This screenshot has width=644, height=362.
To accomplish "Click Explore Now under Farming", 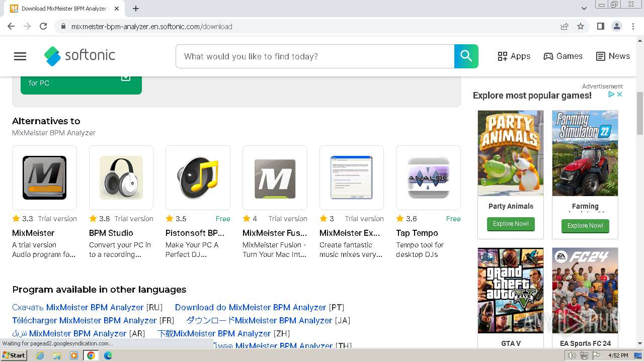I will [x=585, y=226].
